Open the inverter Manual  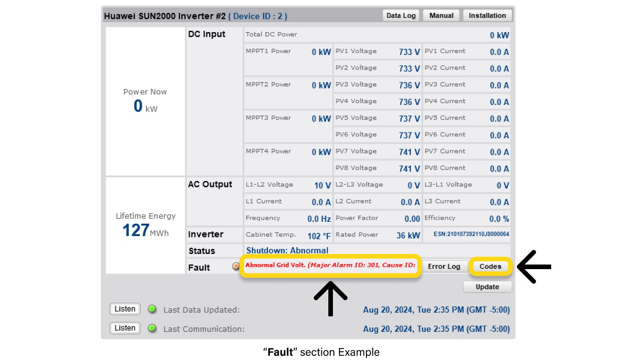pyautogui.click(x=441, y=16)
